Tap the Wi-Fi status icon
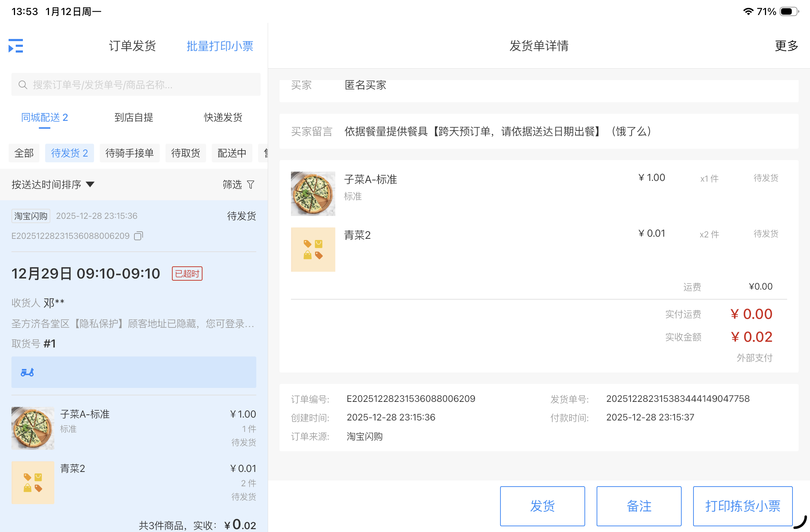 tap(748, 11)
